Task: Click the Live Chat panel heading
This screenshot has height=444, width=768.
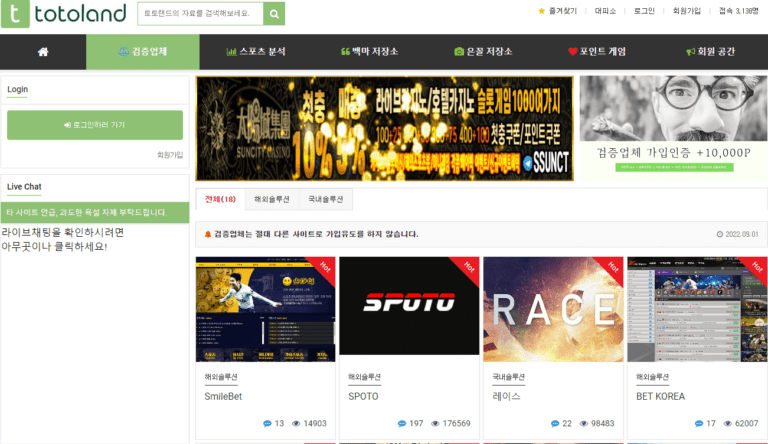Action: pos(24,187)
